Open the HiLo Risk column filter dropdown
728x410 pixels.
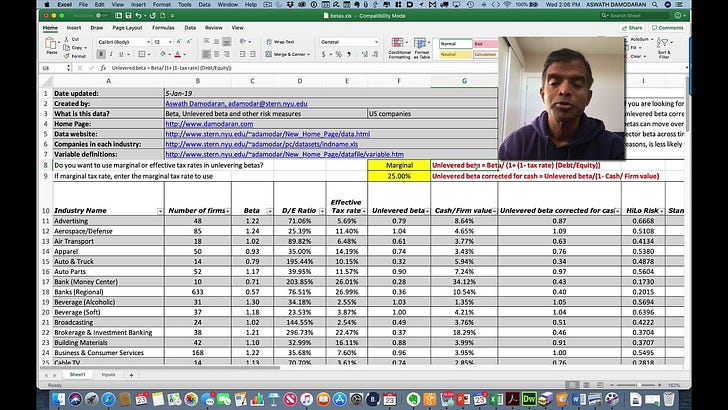[x=661, y=211]
